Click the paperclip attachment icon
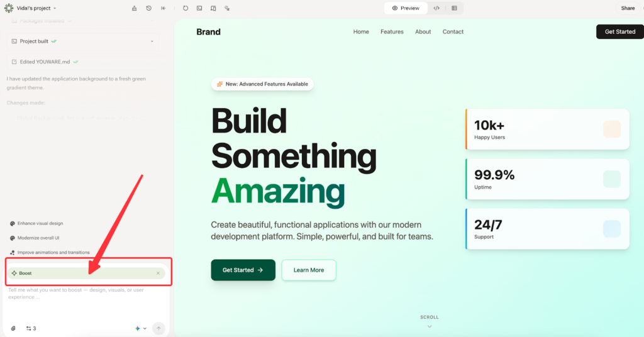The image size is (644, 337). 13,328
